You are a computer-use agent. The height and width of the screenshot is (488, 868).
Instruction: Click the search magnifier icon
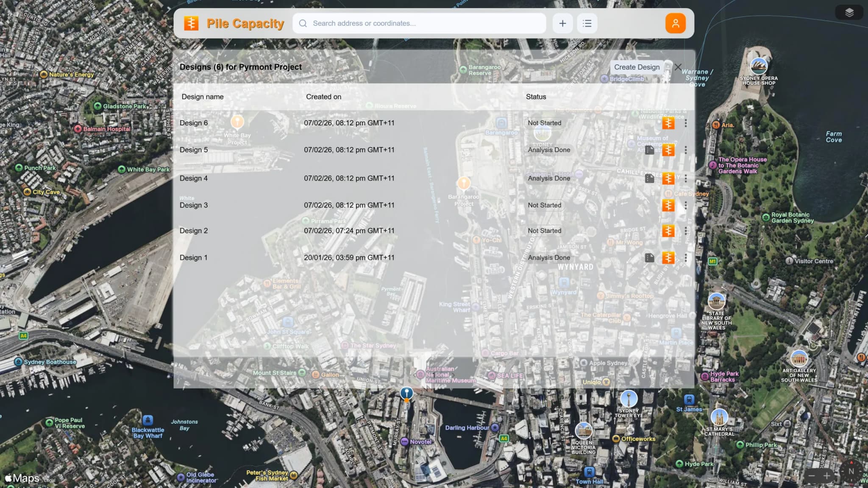point(303,23)
